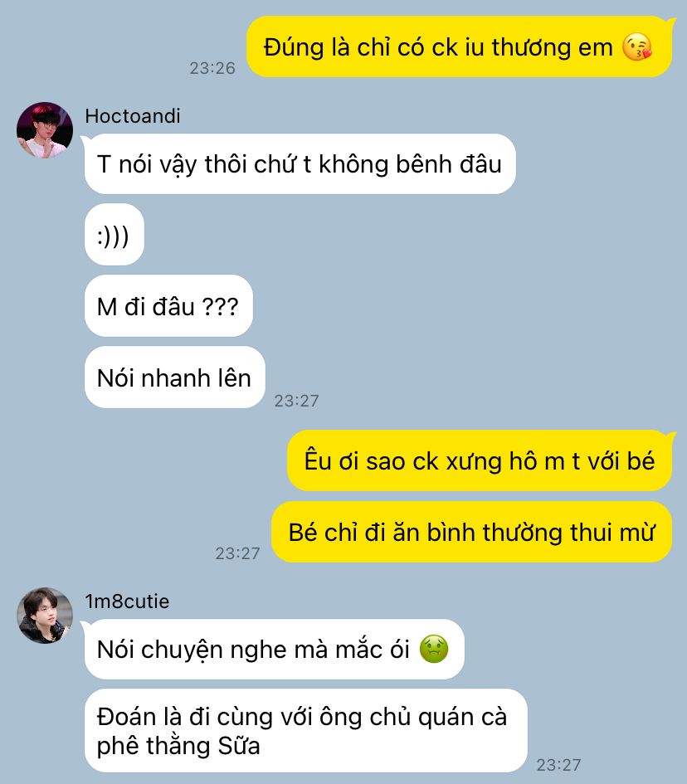The height and width of the screenshot is (784, 687).
Task: Open Hoctoandi's profile avatar
Action: [x=45, y=130]
